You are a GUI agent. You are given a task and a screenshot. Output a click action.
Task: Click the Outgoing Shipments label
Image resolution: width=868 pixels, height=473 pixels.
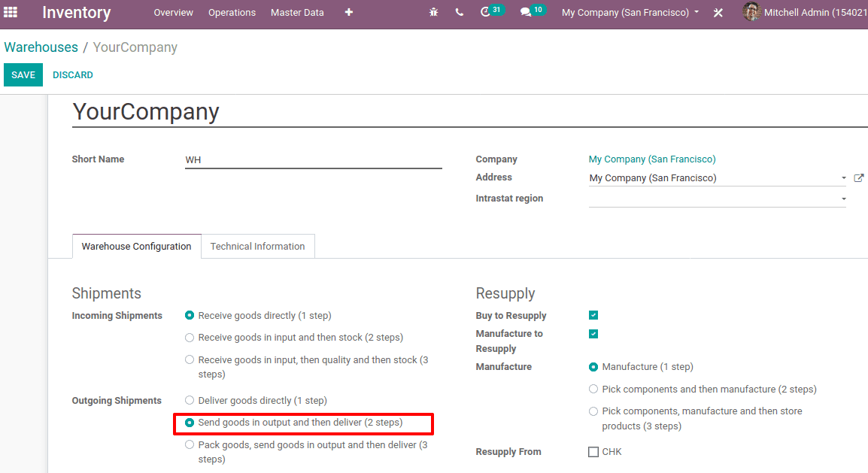(117, 400)
